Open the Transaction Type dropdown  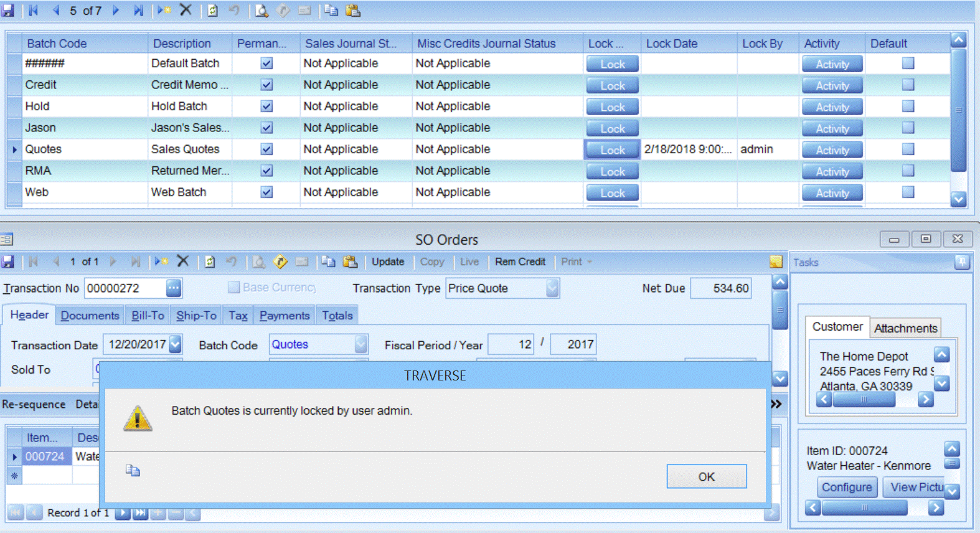552,288
